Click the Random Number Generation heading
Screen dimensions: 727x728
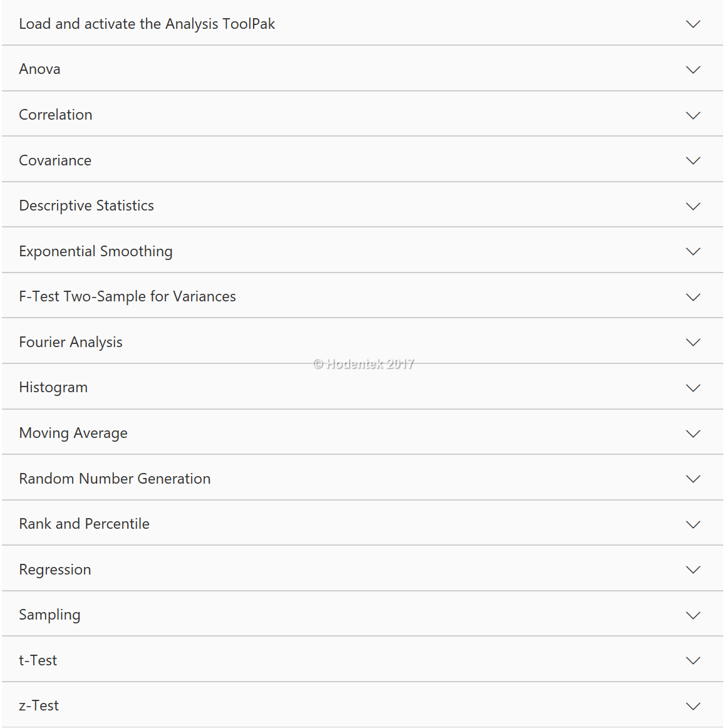click(x=115, y=479)
